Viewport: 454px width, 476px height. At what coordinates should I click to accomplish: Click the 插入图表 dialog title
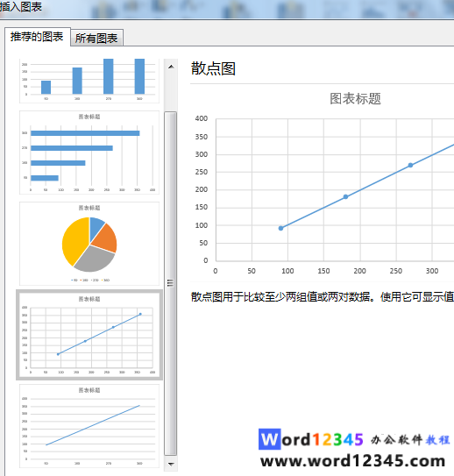pos(21,7)
